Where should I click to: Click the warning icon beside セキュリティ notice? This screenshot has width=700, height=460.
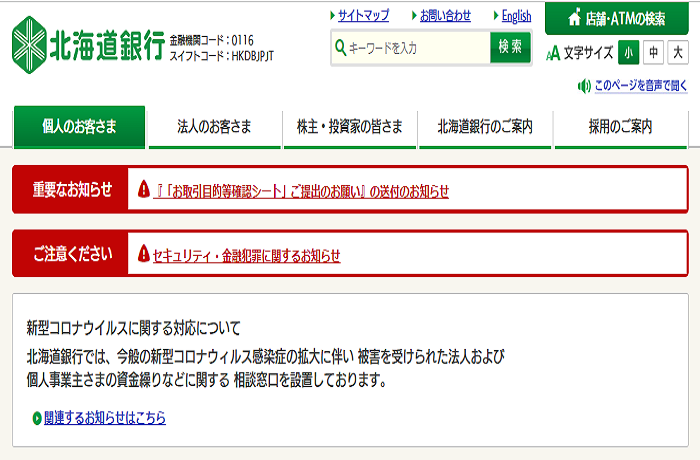(144, 253)
